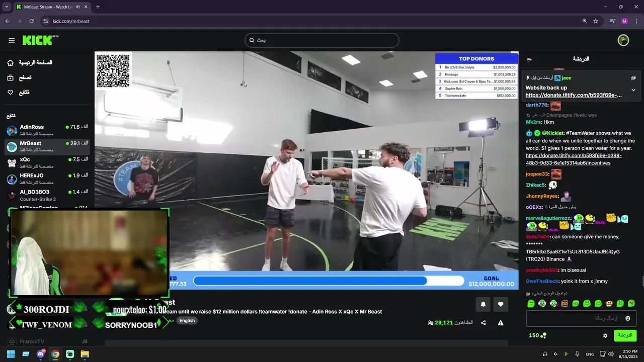Expand the pinned message chevron
The height and width of the screenshot is (362, 644).
pos(633,90)
